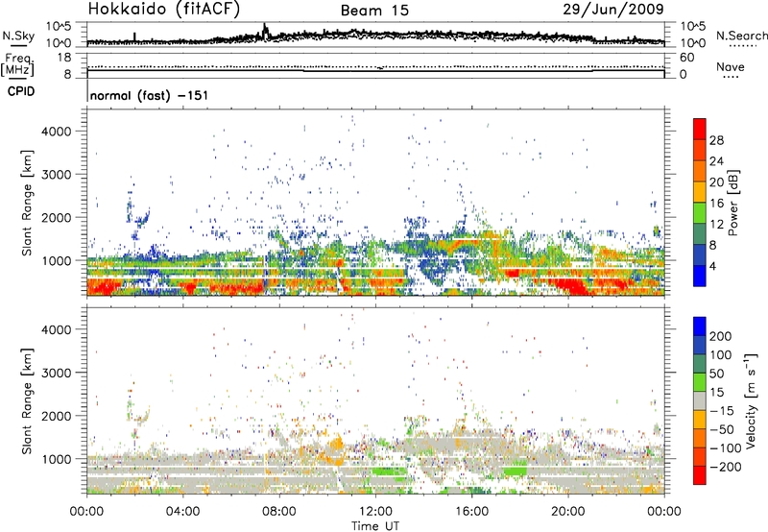Image resolution: width=768 pixels, height=532 pixels.
Task: Click the '16:00' time tick label
Action: pos(472,512)
